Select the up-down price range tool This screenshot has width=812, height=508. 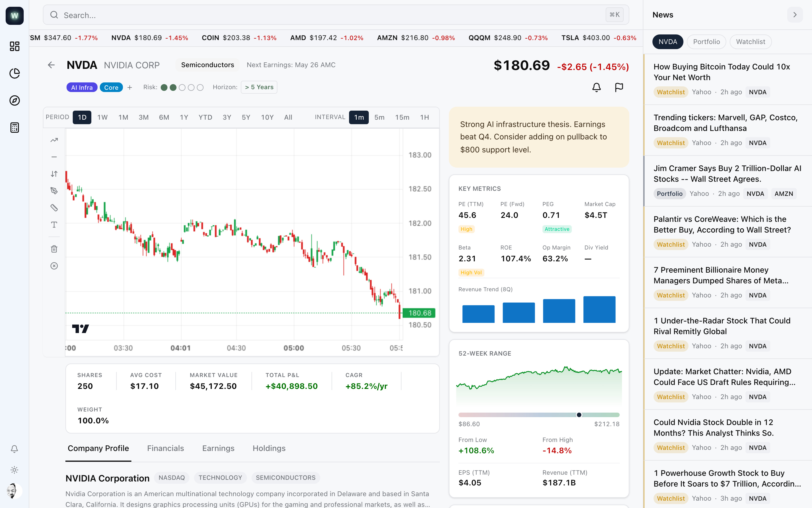[54, 174]
